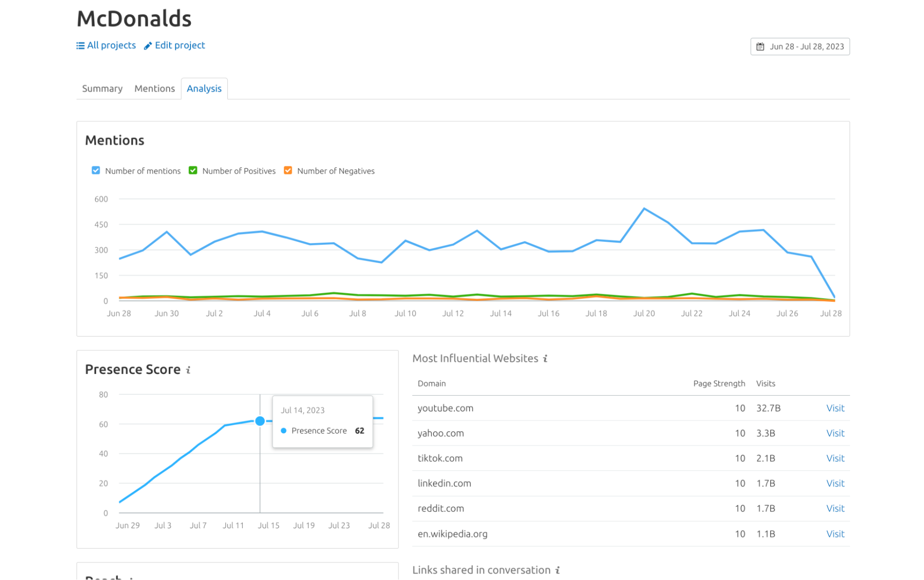Click yahoo.com domain name
The height and width of the screenshot is (580, 924).
pos(441,433)
